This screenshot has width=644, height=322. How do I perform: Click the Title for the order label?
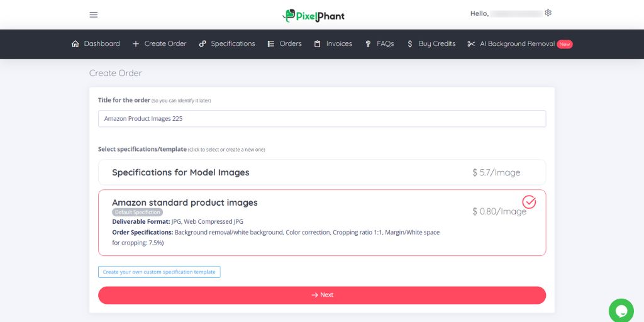[124, 100]
